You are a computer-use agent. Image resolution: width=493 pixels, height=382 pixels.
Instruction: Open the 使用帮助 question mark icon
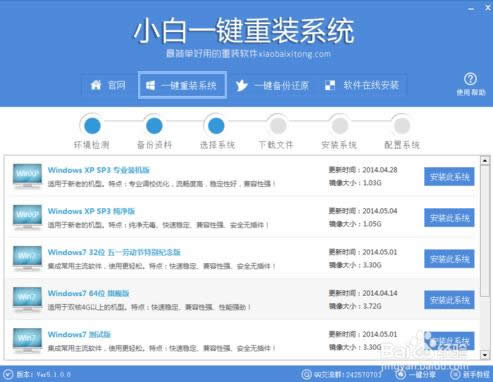pyautogui.click(x=470, y=79)
